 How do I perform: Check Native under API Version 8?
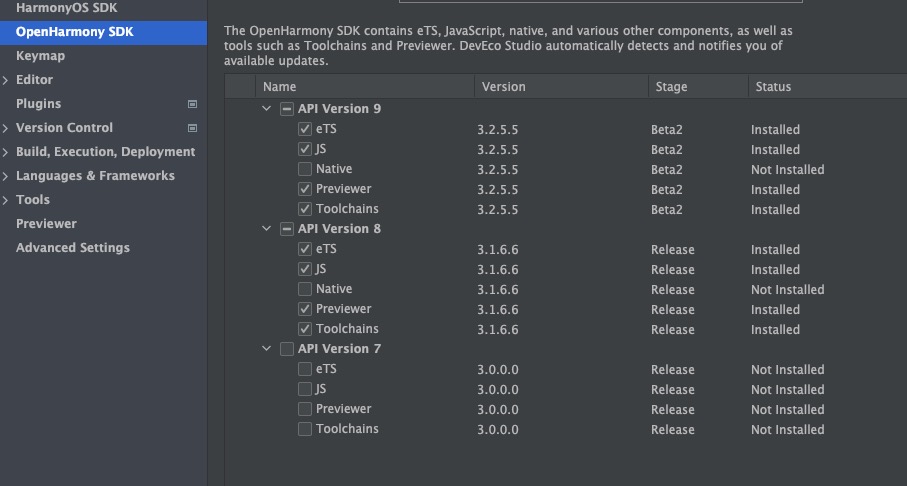[x=305, y=289]
